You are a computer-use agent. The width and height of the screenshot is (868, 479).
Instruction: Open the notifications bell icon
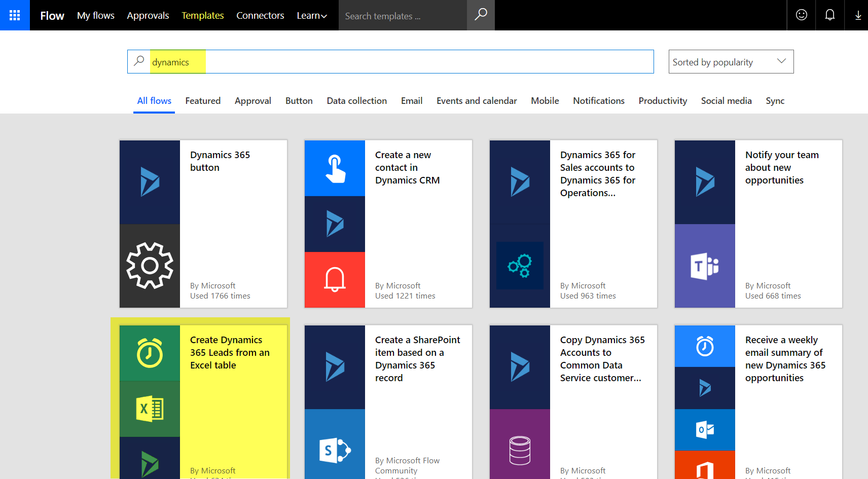tap(830, 15)
